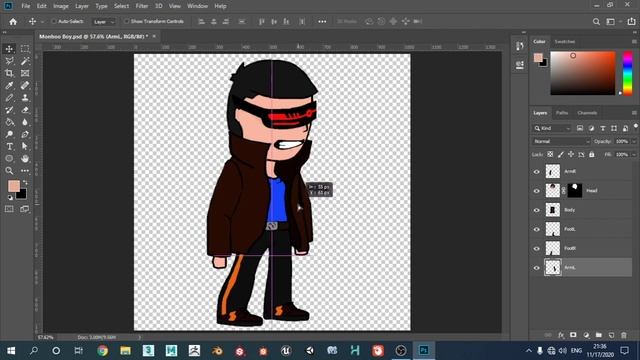Open the options bar more-options ellipsis
640x360 pixels.
(x=322, y=22)
